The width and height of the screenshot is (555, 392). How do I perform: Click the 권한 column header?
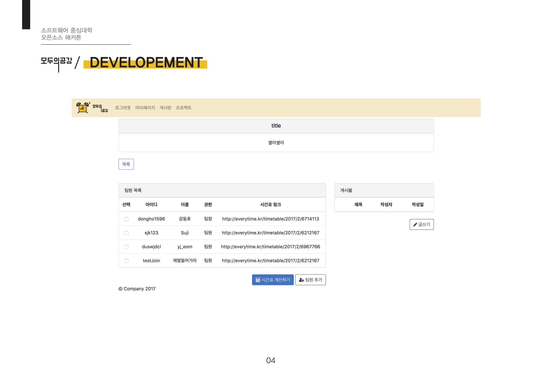(x=208, y=205)
